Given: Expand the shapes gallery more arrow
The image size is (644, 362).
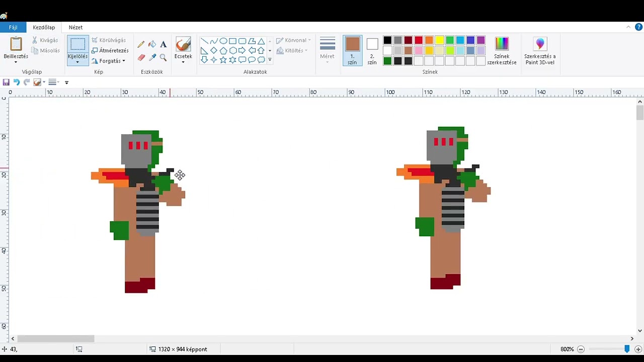Looking at the screenshot, I should [270, 60].
